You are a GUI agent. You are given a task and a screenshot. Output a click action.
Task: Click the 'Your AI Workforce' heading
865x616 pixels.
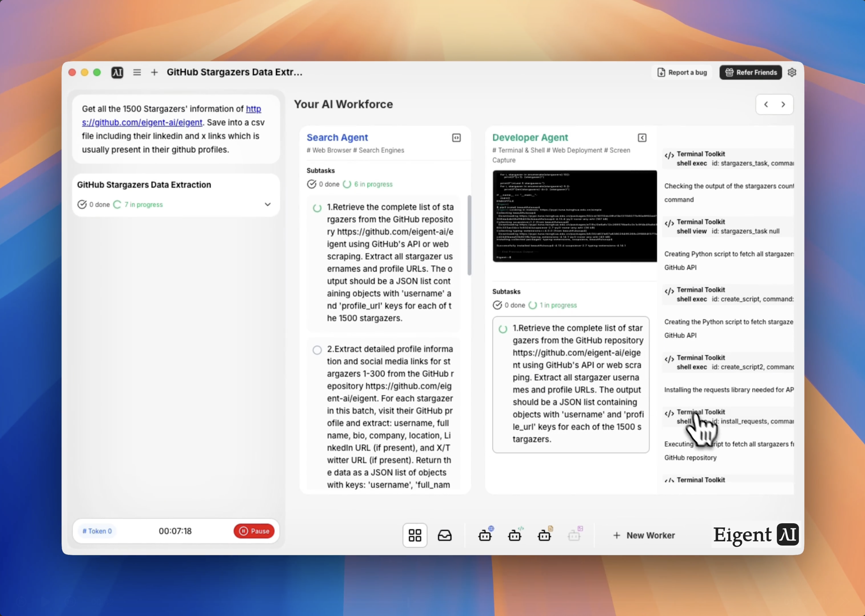pos(343,104)
